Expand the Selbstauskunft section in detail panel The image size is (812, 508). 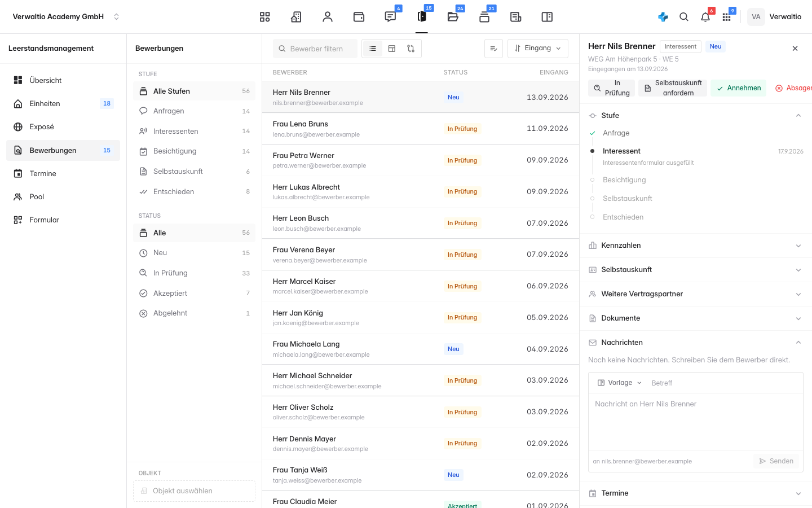(696, 270)
